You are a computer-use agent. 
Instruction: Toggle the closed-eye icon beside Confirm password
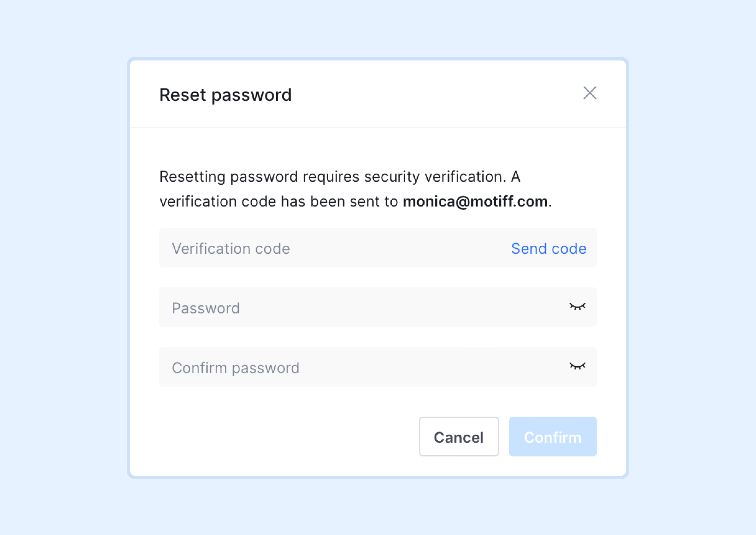[577, 366]
